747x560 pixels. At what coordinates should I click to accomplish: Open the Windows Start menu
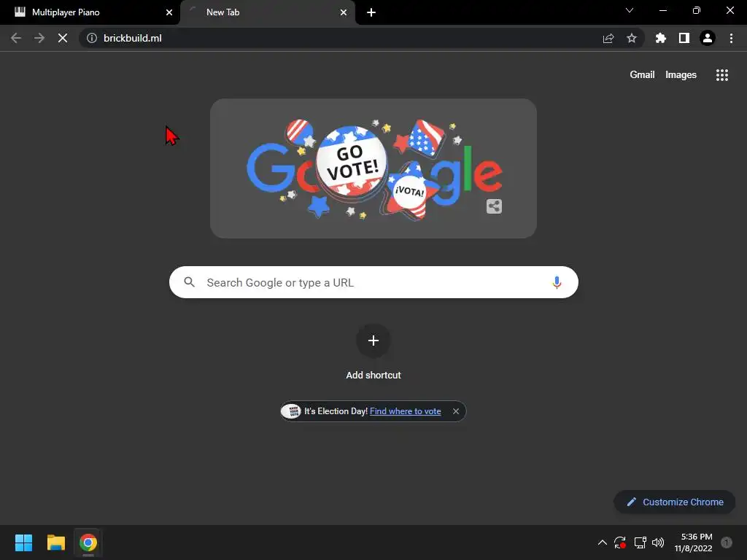(x=23, y=542)
